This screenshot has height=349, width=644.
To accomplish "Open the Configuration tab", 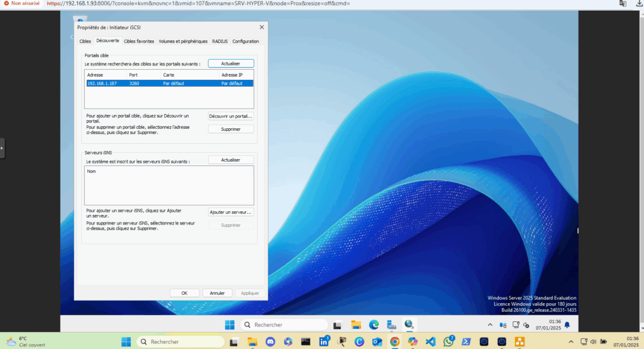I will tap(246, 41).
